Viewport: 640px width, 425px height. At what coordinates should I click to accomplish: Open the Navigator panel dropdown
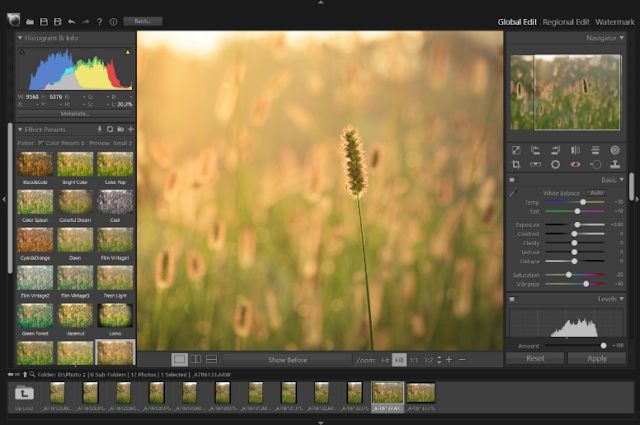pos(622,38)
